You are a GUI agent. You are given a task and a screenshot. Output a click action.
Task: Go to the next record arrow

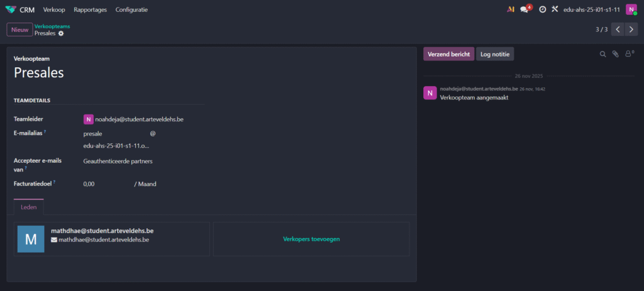(x=631, y=30)
